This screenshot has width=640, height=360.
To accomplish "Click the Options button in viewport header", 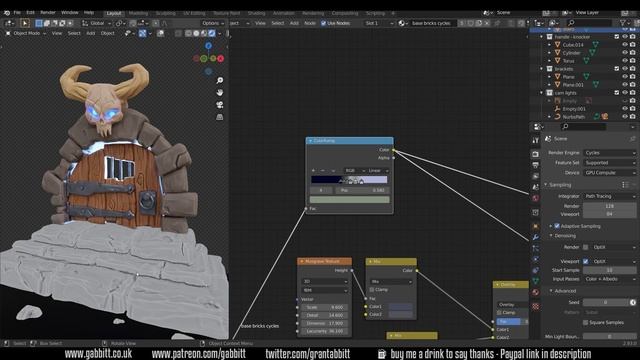I will (x=213, y=23).
